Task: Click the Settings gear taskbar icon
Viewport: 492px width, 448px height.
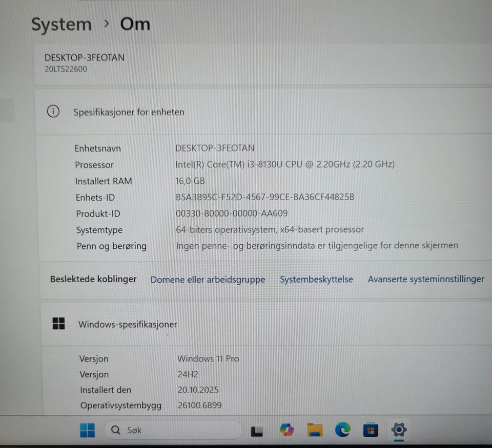Action: pyautogui.click(x=399, y=429)
